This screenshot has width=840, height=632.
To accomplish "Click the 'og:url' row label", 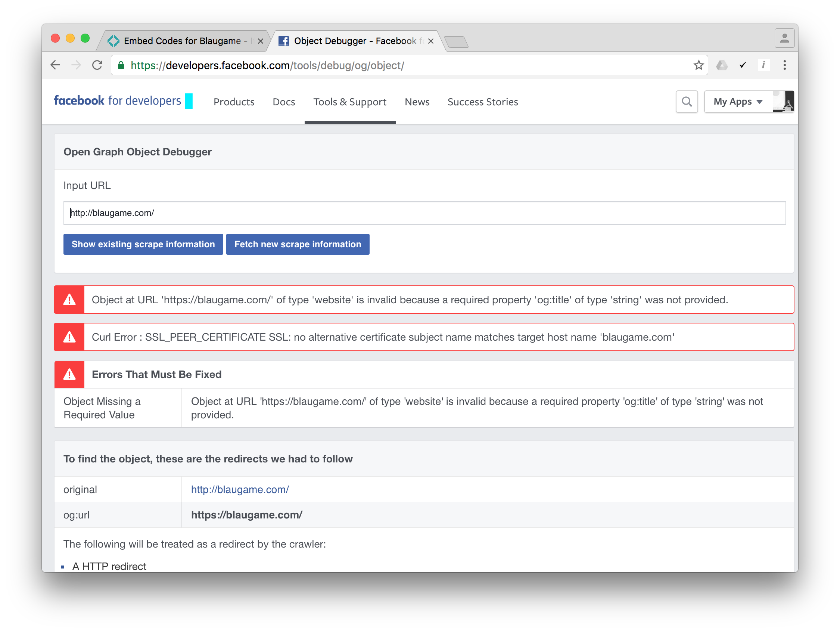I will (x=76, y=515).
